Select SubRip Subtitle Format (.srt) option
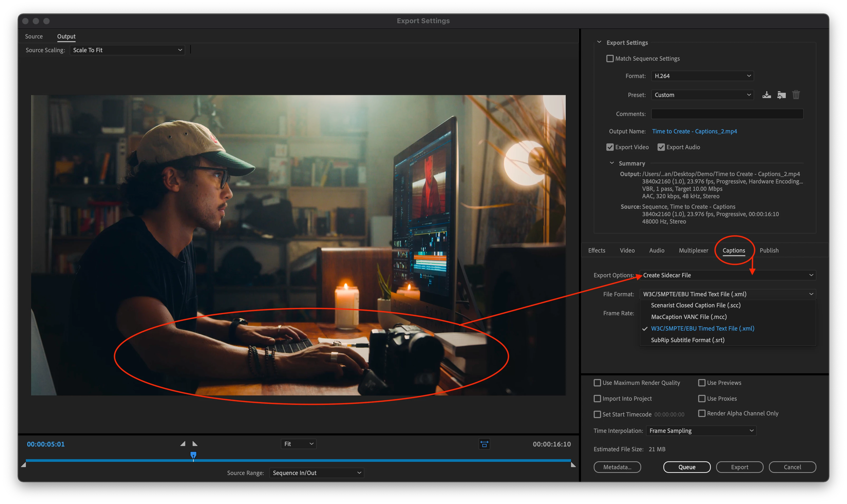 pyautogui.click(x=688, y=340)
